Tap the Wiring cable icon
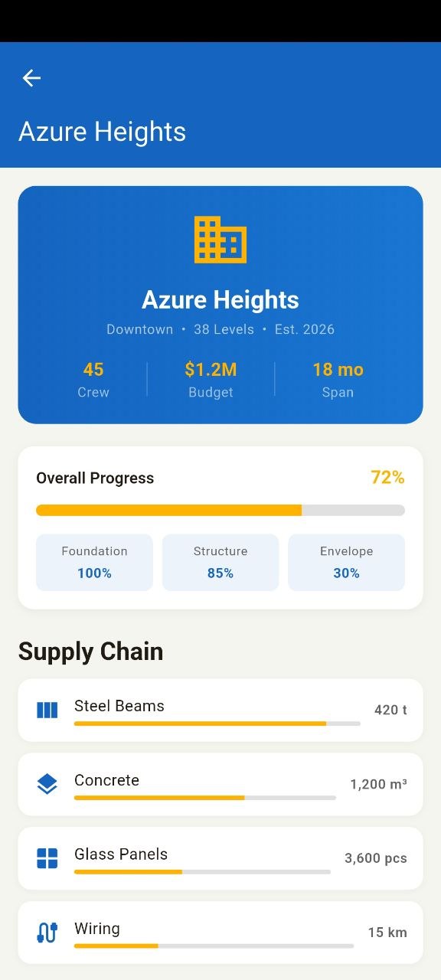This screenshot has width=441, height=980. pyautogui.click(x=47, y=933)
